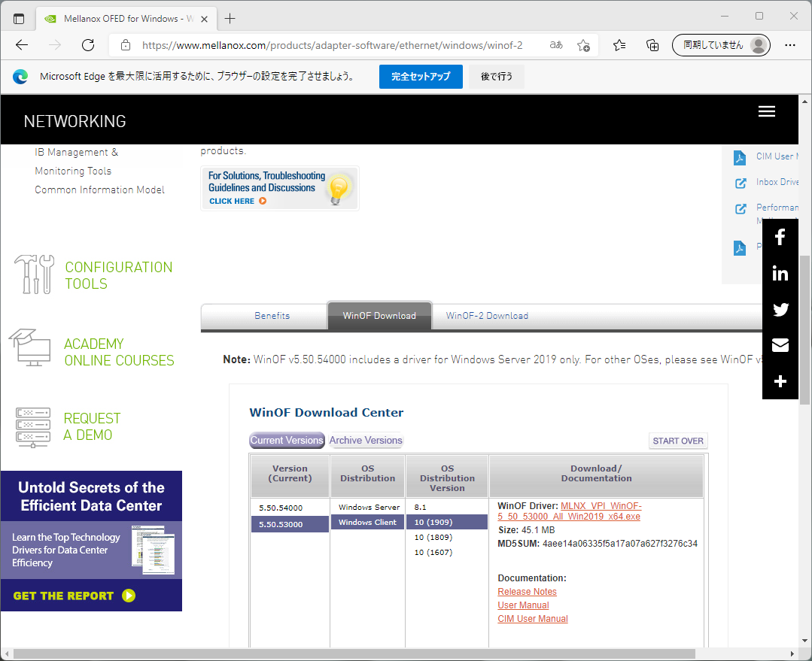Open the hamburger navigation menu
812x661 pixels.
[766, 111]
